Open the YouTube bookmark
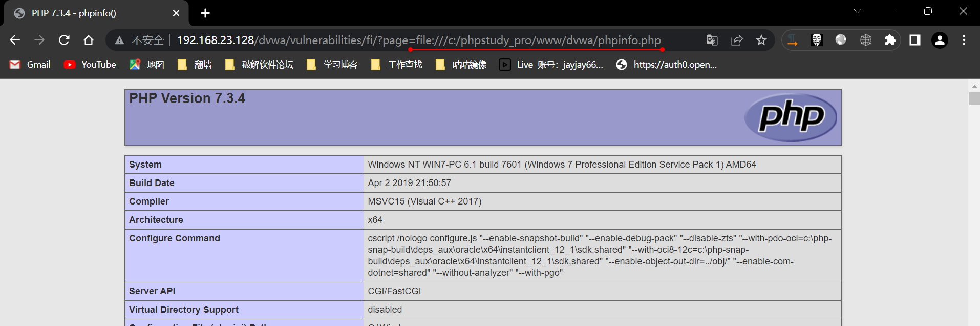Viewport: 980px width, 326px height. [x=90, y=65]
